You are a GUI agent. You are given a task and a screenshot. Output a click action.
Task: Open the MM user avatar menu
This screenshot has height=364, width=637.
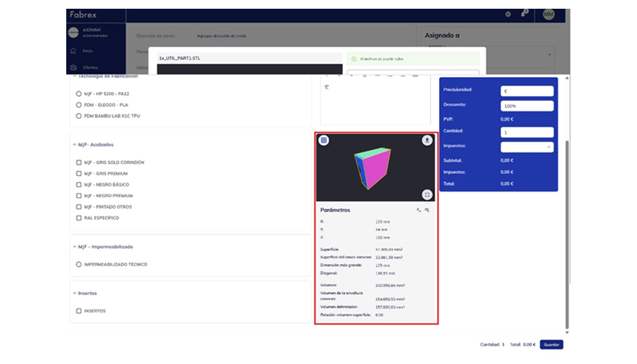548,14
